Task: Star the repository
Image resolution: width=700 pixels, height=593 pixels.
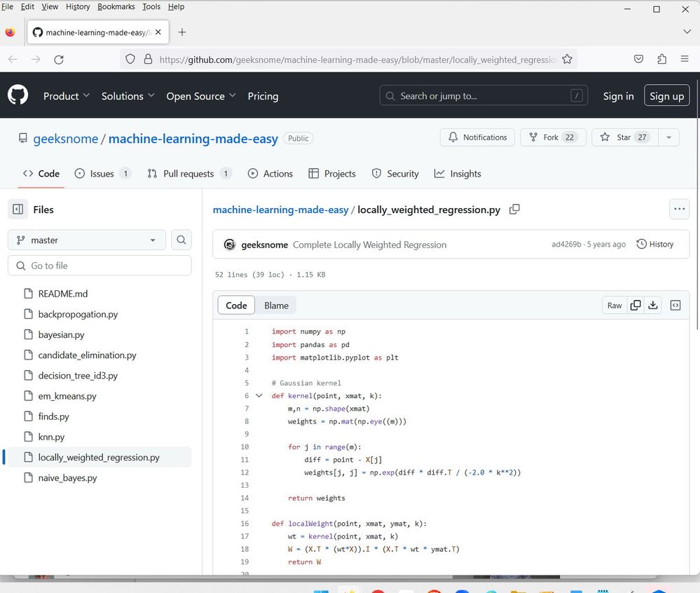Action: [x=624, y=137]
